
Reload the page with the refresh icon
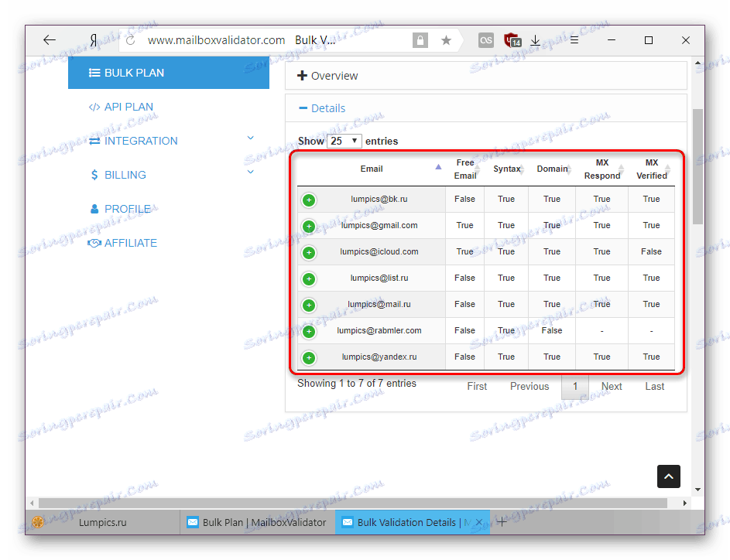tap(130, 40)
